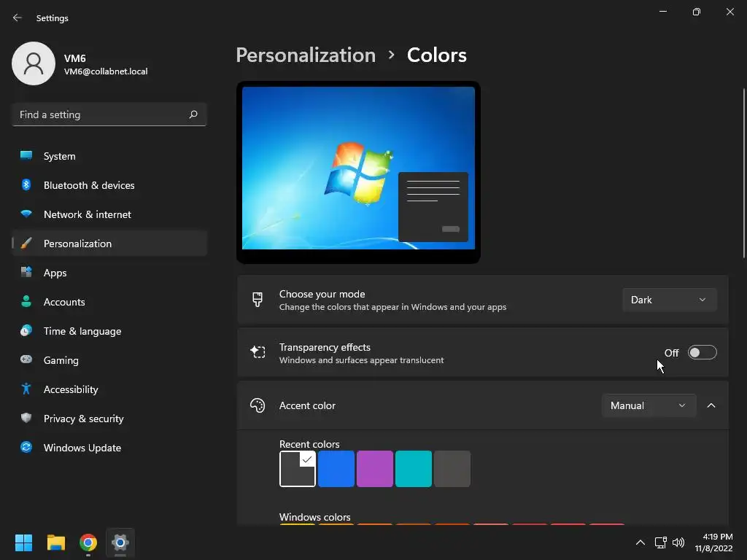Open Gaming settings
This screenshot has height=560, width=747.
click(109, 360)
